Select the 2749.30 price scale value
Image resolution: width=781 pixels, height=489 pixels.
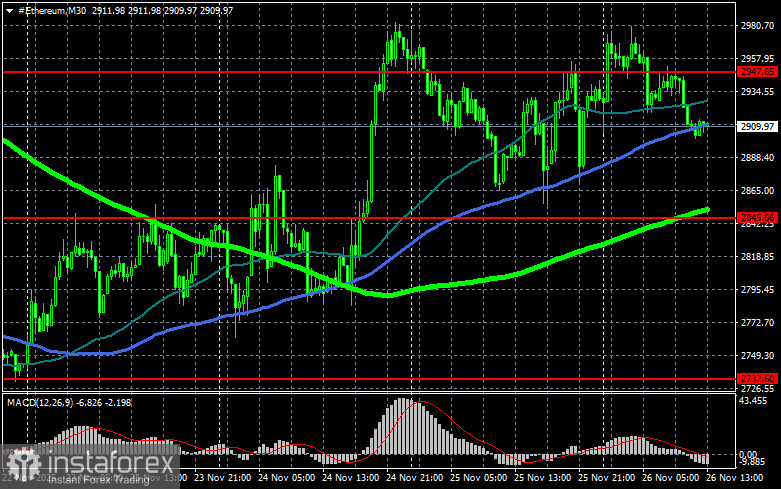tap(757, 356)
